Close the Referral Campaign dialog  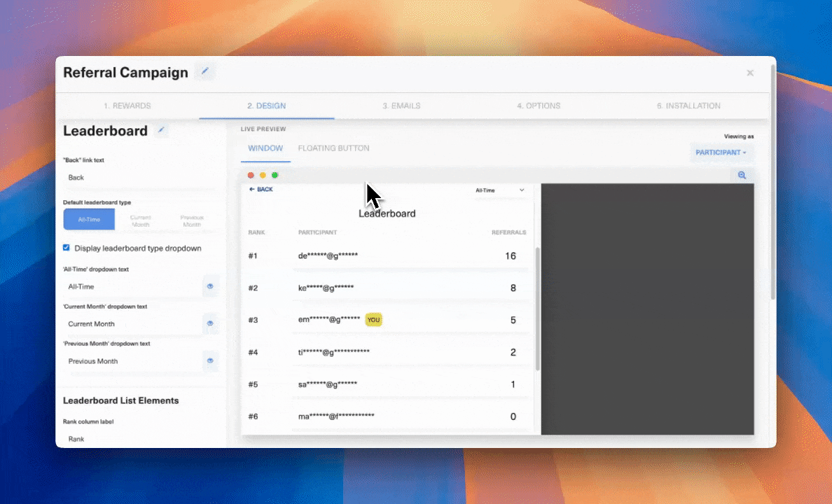coord(749,73)
